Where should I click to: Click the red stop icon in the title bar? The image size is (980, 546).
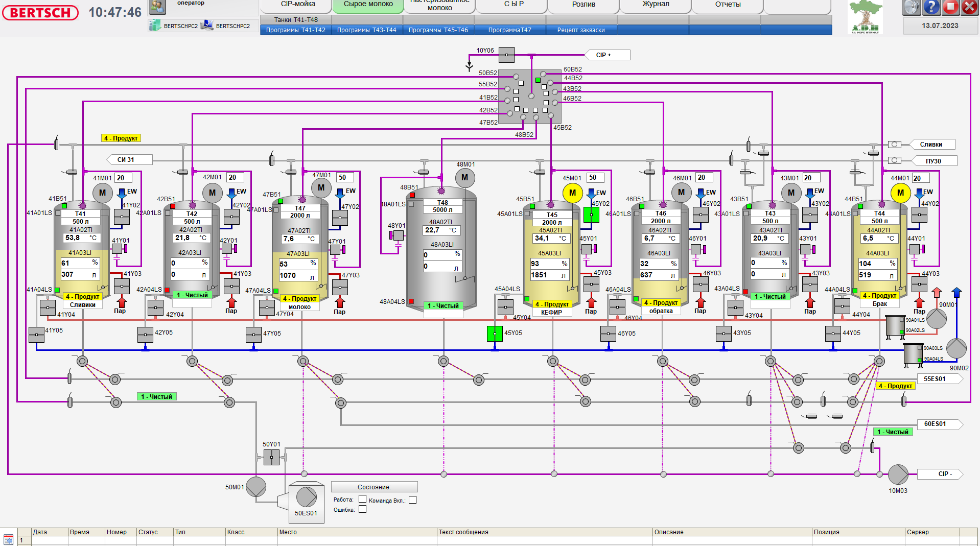click(x=951, y=7)
